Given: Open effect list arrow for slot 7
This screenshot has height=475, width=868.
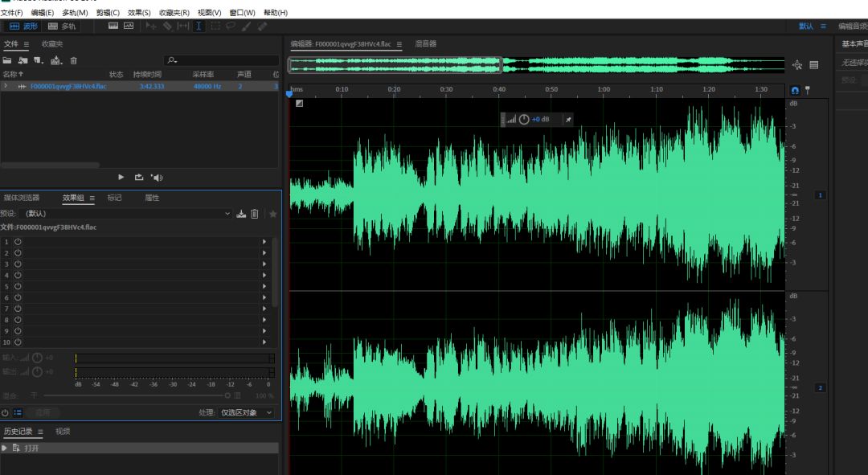Looking at the screenshot, I should pos(264,309).
